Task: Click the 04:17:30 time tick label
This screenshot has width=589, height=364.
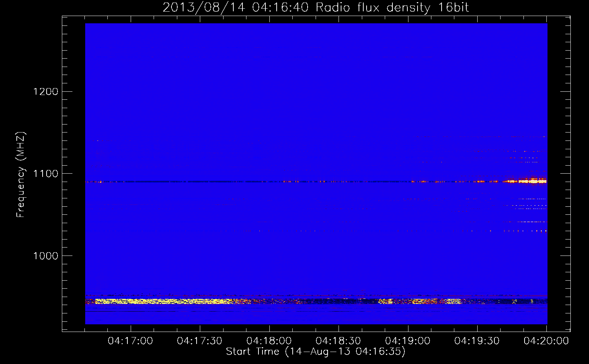Action: (199, 341)
